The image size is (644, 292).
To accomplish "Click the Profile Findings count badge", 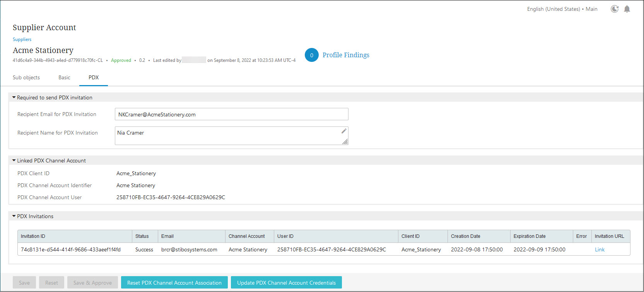I will click(311, 55).
